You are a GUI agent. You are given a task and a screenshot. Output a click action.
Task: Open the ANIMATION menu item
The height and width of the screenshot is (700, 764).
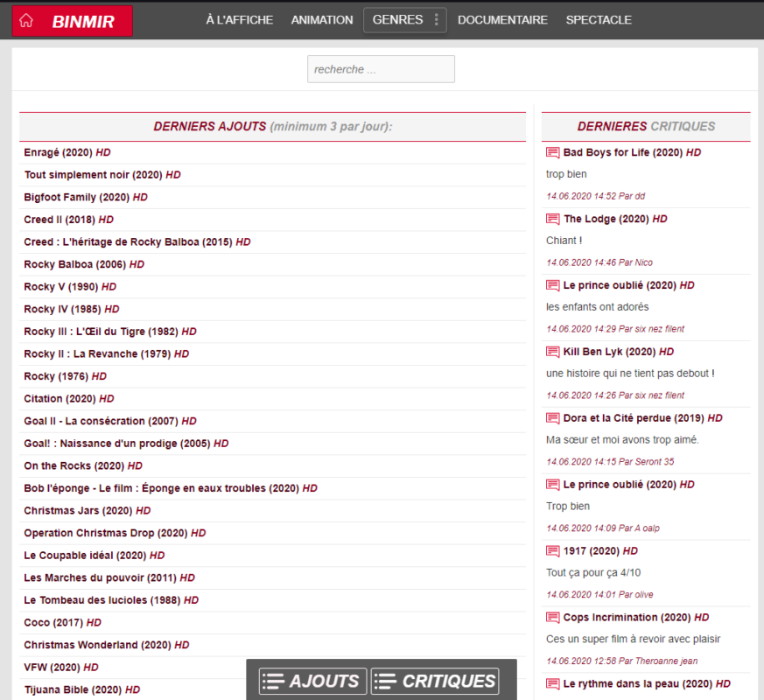pos(322,20)
